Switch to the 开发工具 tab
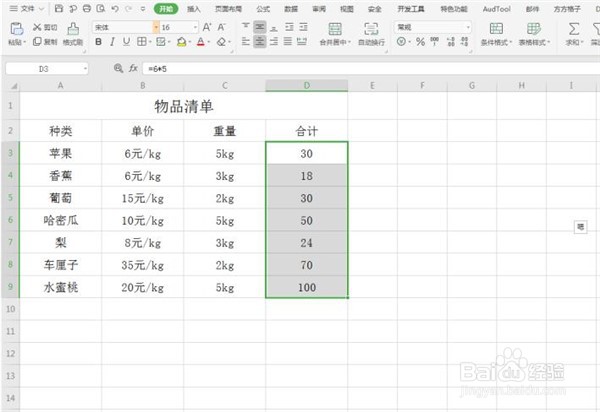Screen dimensions: 600x412 [411, 9]
